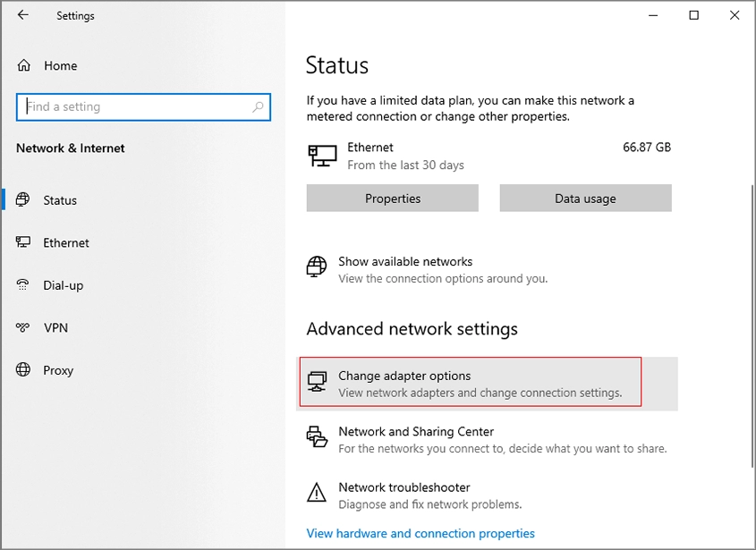The width and height of the screenshot is (756, 550).
Task: Open the Home icon in sidebar
Action: point(23,65)
